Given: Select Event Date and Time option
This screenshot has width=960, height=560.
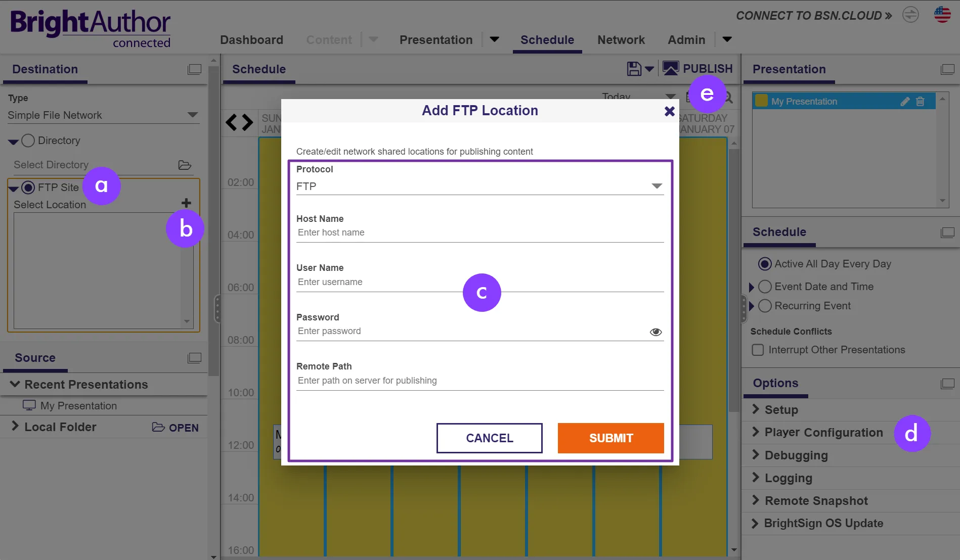Looking at the screenshot, I should [x=765, y=287].
